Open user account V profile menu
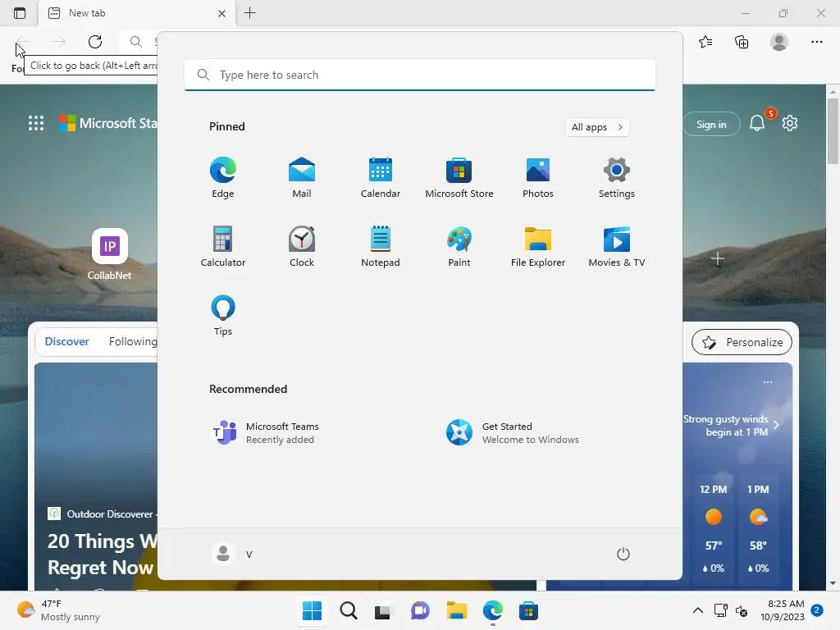This screenshot has width=840, height=630. (x=232, y=554)
